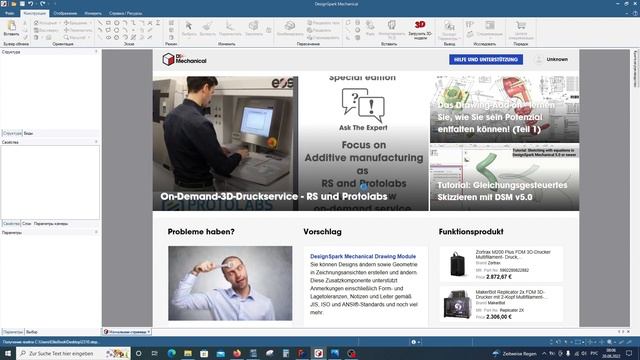Image resolution: width=640 pixels, height=360 pixels.
Task: Switch to the Выбор tab at bottom left
Action: coord(31,332)
